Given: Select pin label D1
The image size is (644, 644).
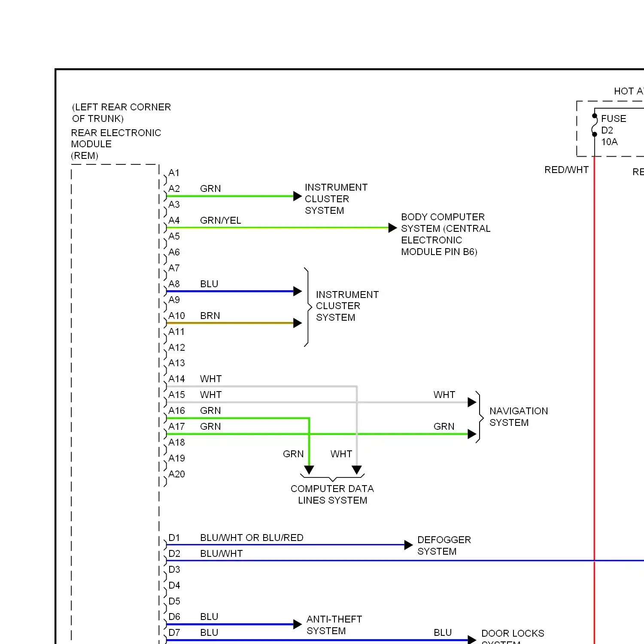Looking at the screenshot, I should (x=174, y=538).
